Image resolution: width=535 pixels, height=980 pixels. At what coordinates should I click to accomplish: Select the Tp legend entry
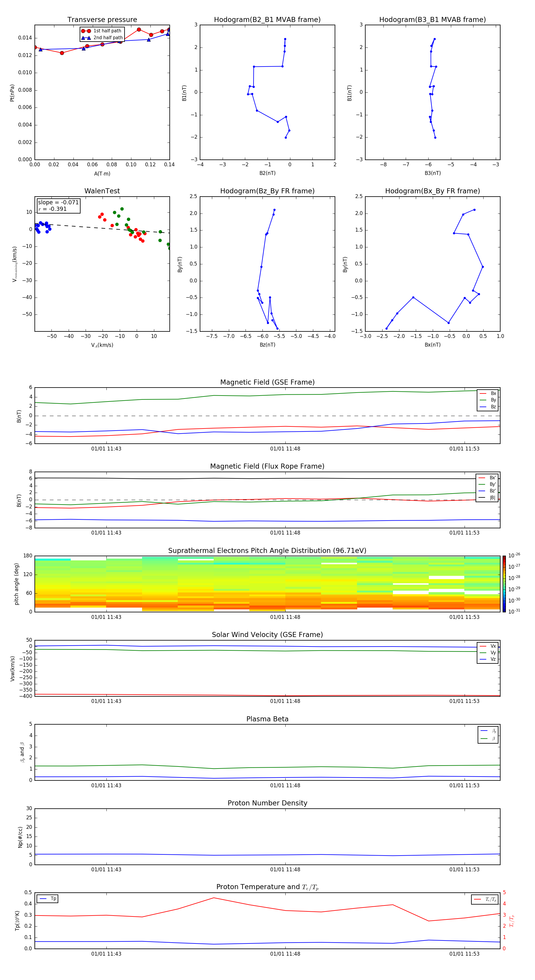tap(48, 899)
